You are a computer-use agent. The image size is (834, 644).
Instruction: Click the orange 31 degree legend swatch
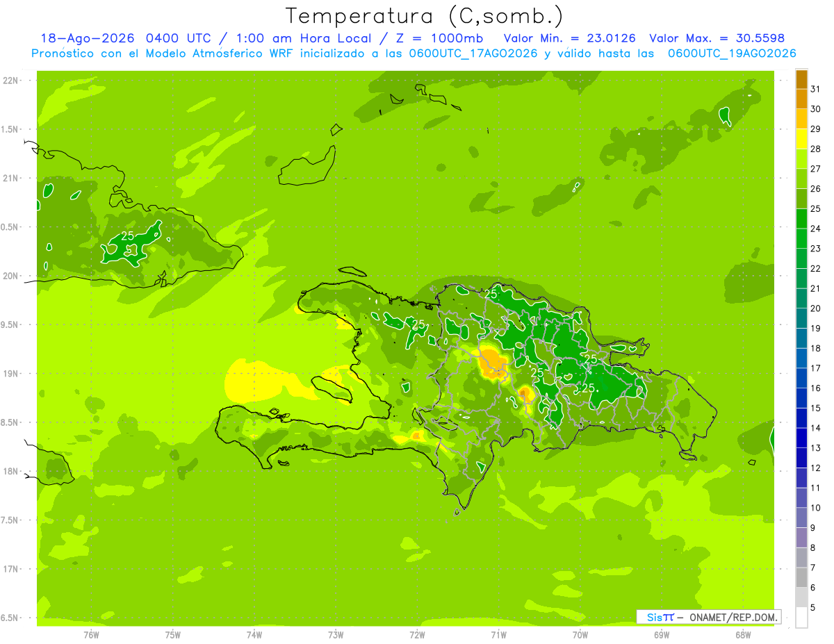801,79
